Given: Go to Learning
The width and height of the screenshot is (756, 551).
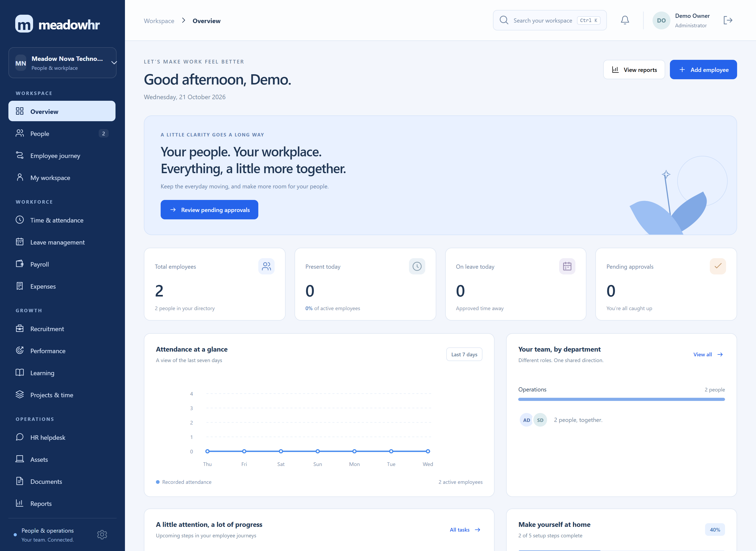Looking at the screenshot, I should 62,373.
